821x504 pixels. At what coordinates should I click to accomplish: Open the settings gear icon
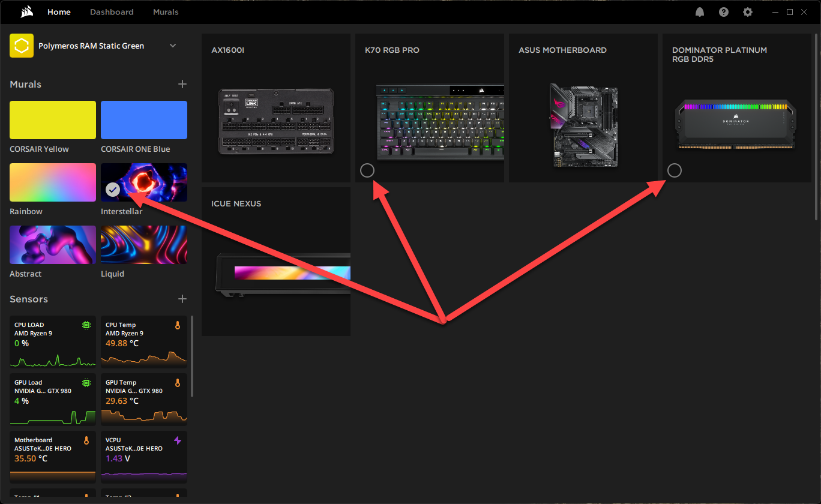point(747,12)
